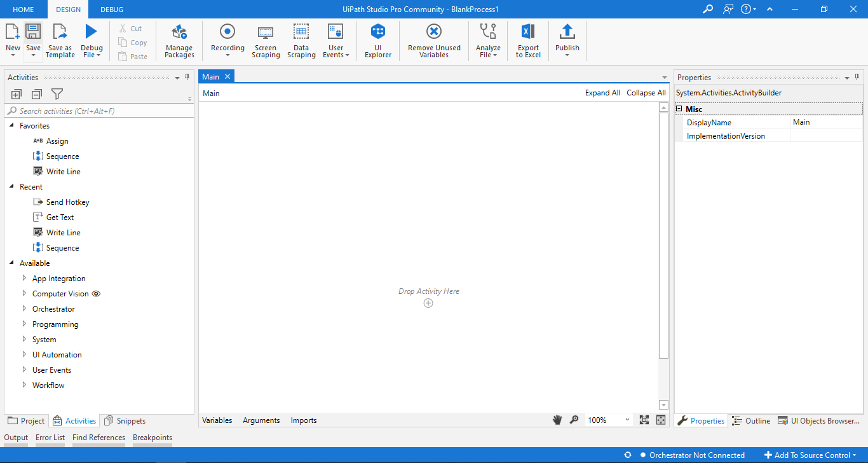Collapse the Favorites group
Image resolution: width=868 pixels, height=463 pixels.
(11, 125)
